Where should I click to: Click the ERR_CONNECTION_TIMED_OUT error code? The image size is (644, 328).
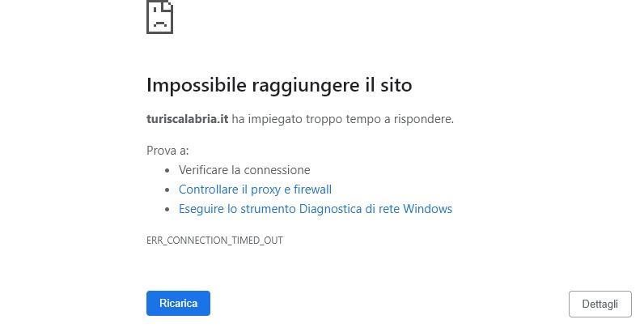[x=215, y=241]
